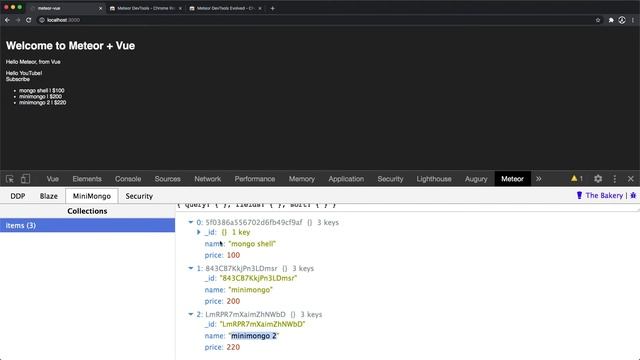Activate the DevTools inspect element icon
This screenshot has height=360, width=640.
point(10,179)
